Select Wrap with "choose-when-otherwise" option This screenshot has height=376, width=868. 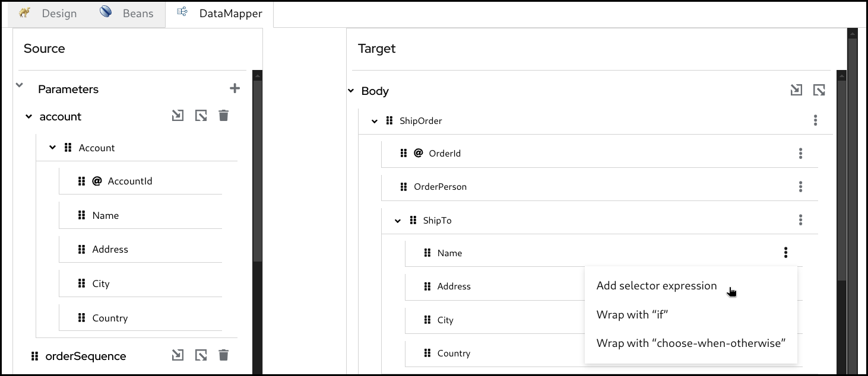(691, 343)
